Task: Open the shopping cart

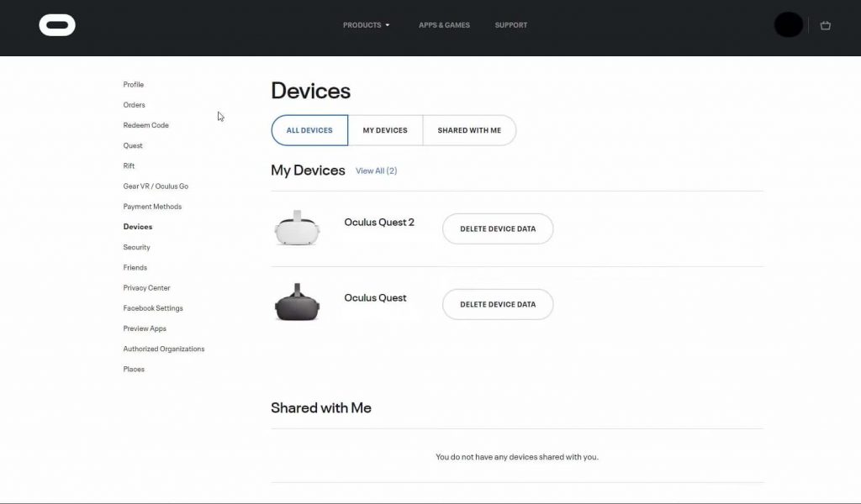Action: [x=825, y=25]
